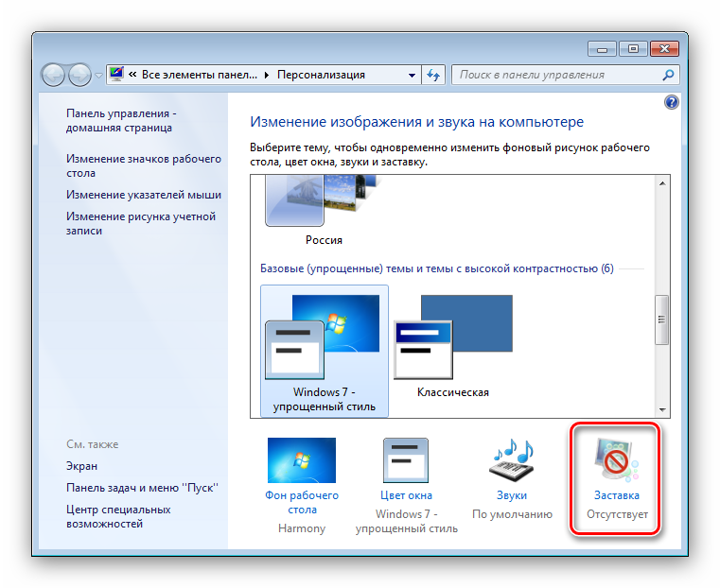Close the Personalization window
Image resolution: width=720 pixels, height=588 pixels.
(x=664, y=48)
